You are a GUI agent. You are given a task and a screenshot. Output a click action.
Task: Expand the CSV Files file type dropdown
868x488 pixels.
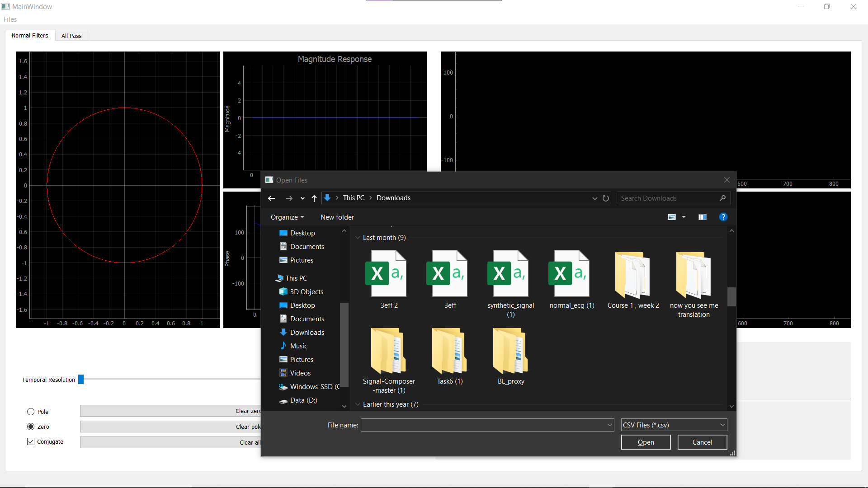tap(722, 424)
